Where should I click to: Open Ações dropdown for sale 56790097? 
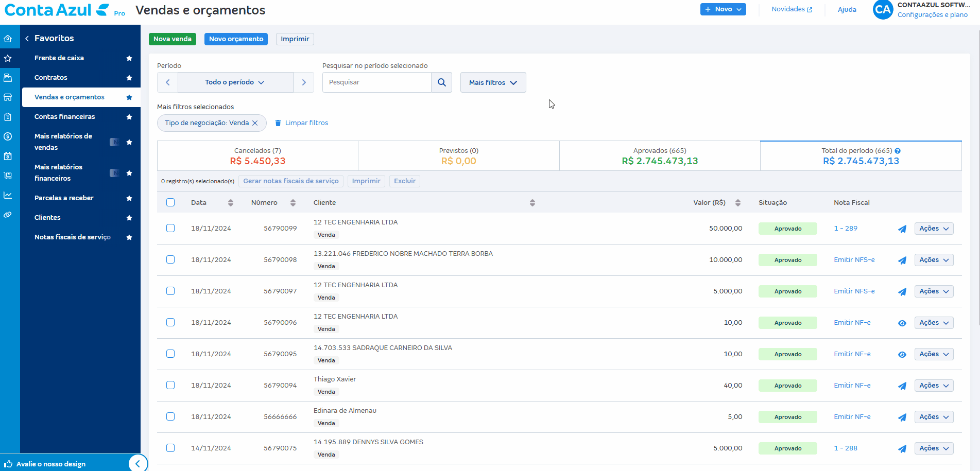pyautogui.click(x=934, y=291)
